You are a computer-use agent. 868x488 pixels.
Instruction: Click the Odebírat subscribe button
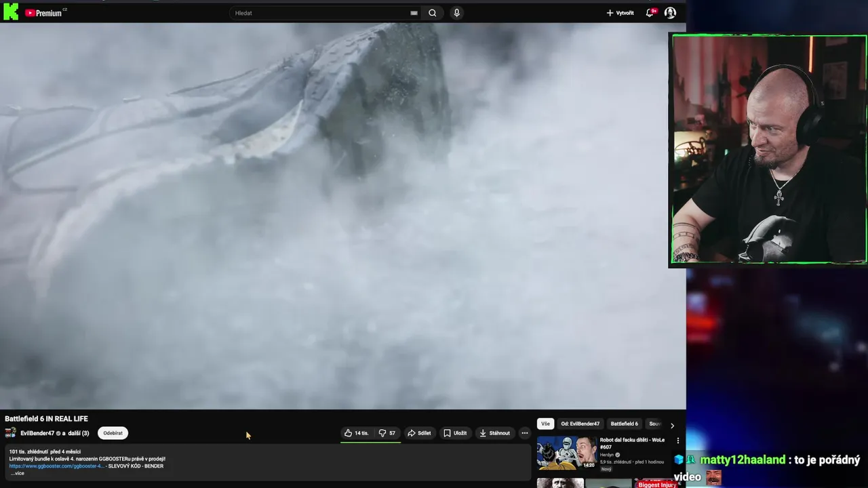113,433
